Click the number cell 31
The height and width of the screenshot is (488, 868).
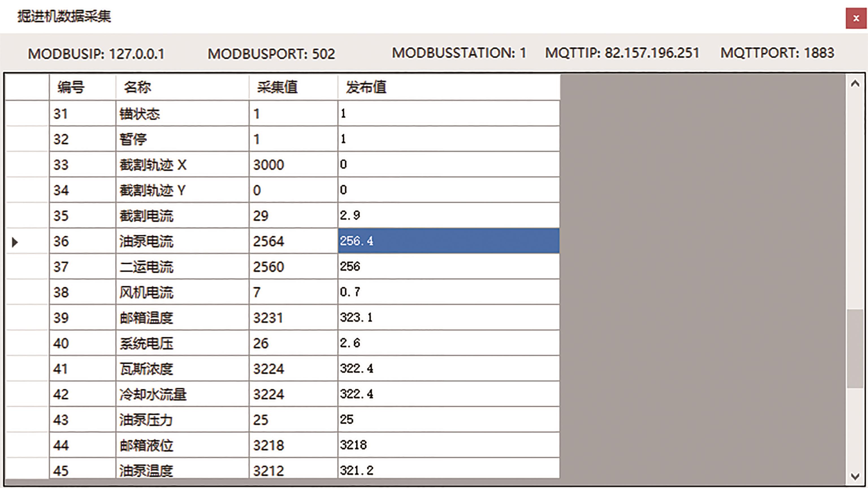pos(83,114)
